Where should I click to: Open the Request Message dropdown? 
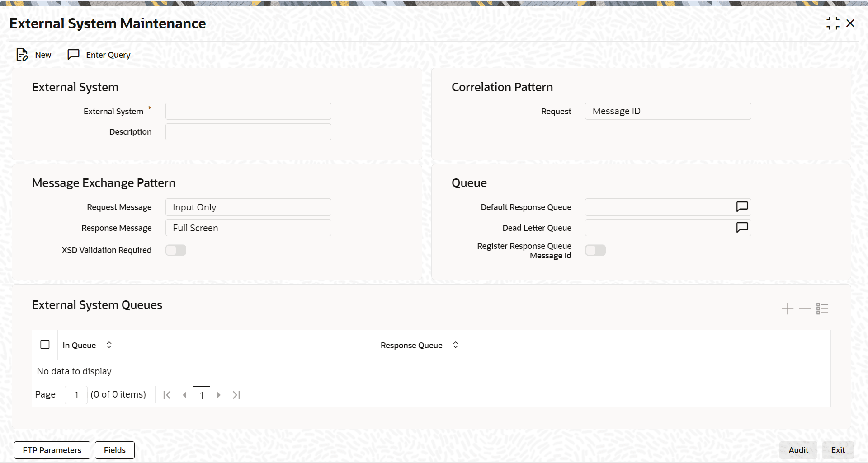pos(248,207)
